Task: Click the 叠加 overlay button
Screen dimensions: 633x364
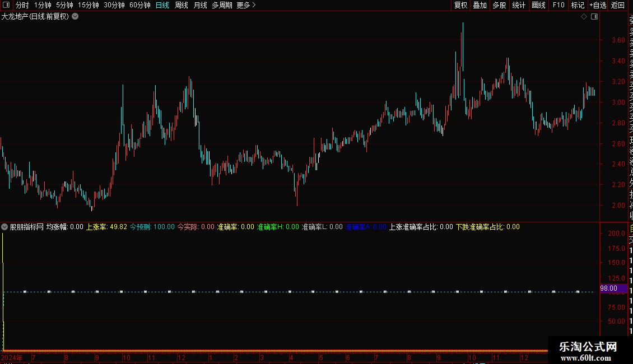Action: click(x=480, y=5)
